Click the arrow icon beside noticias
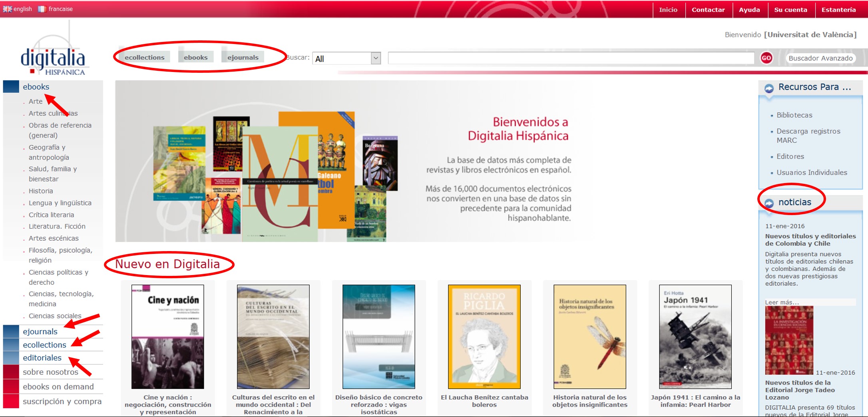Viewport: 868px width, 417px height. point(769,203)
